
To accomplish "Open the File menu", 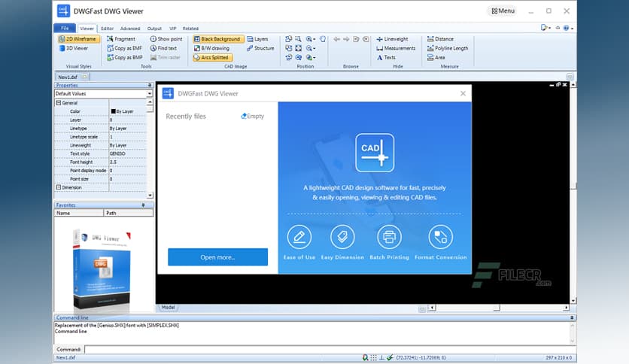I will click(x=65, y=28).
